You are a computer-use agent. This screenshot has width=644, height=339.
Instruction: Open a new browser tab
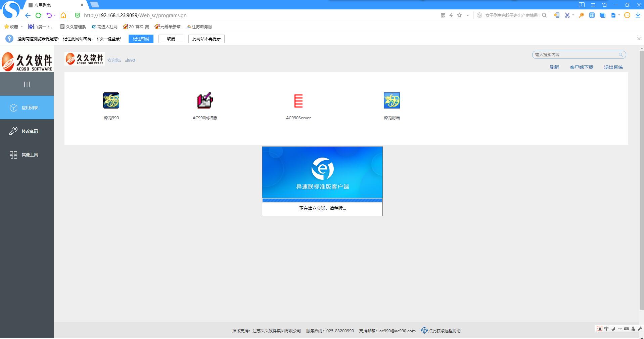point(95,5)
